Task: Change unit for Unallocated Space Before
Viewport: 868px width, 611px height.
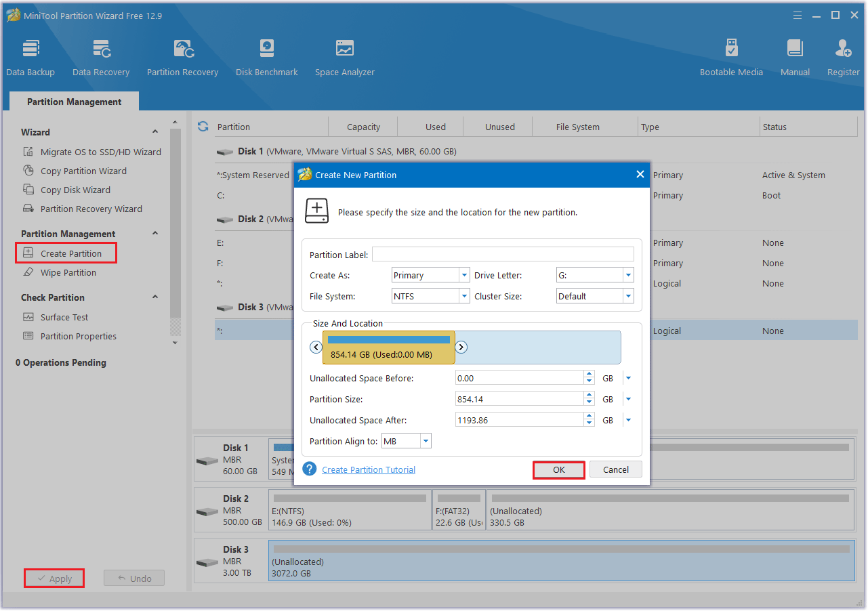Action: pos(628,378)
